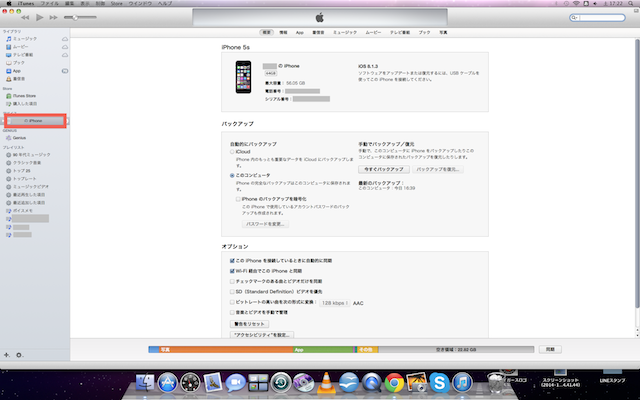Open 購入した項目 in the sidebar
Viewport: 640px width, 400px height.
pyautogui.click(x=24, y=104)
